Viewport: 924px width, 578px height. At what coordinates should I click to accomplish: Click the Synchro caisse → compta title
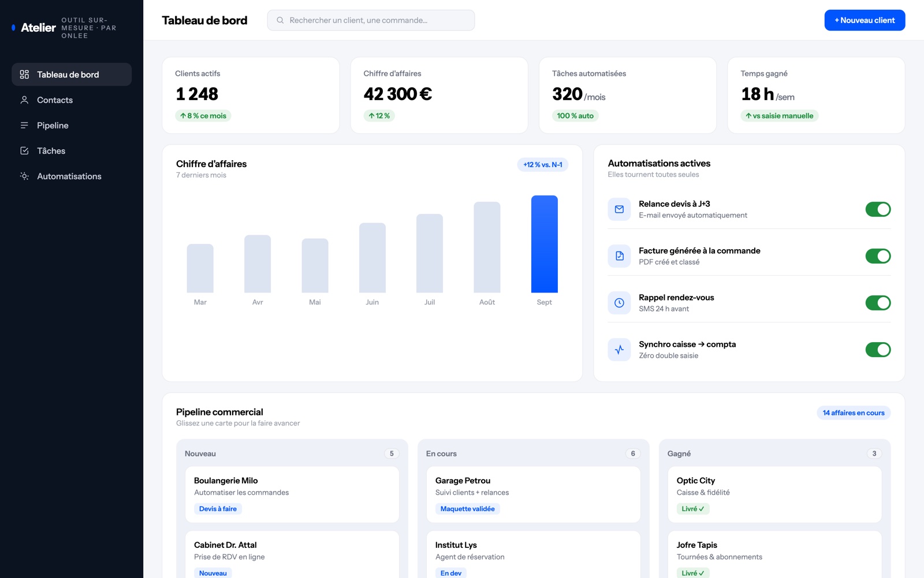687,344
